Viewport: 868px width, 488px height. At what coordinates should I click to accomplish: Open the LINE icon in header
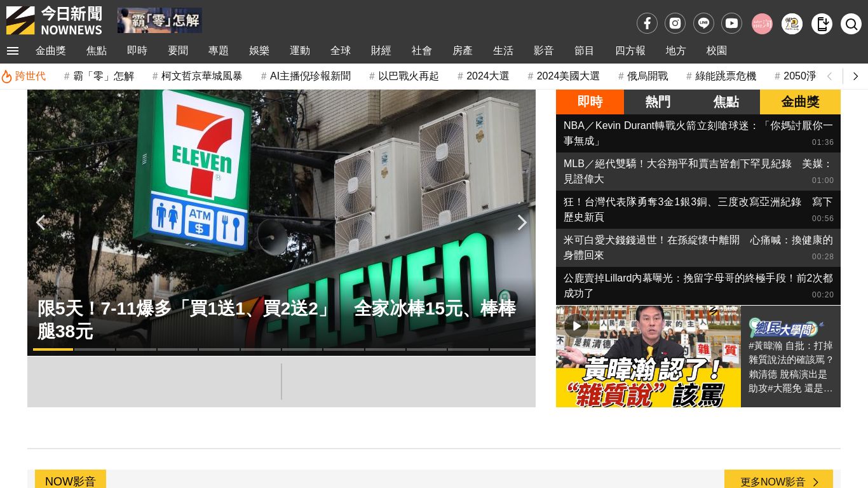click(703, 24)
